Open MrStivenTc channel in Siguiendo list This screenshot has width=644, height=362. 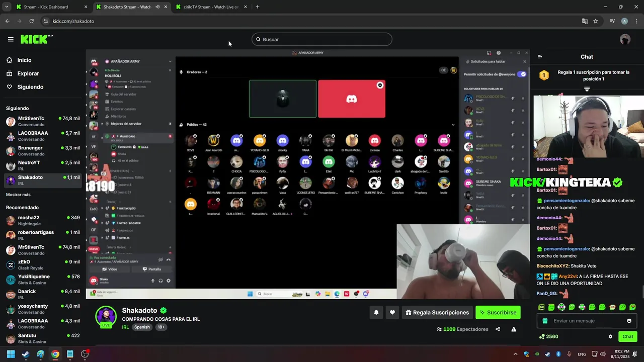[43, 121]
